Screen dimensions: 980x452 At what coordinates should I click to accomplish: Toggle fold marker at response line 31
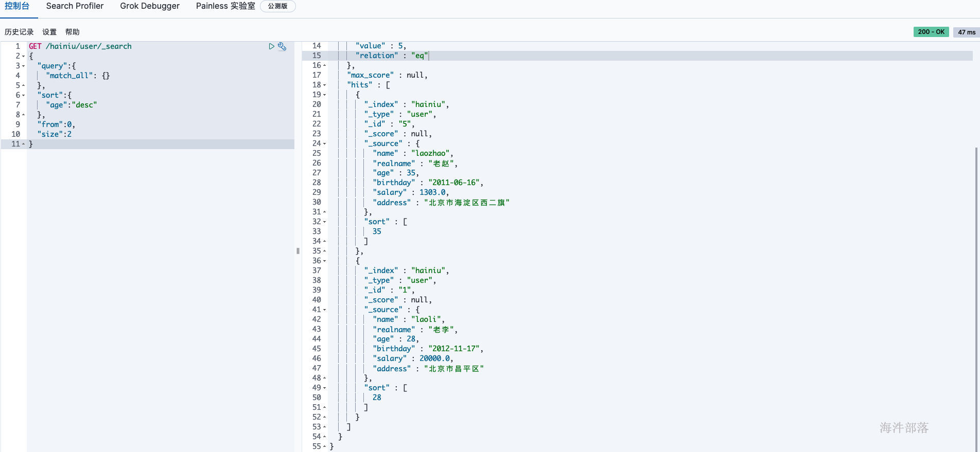click(x=325, y=212)
